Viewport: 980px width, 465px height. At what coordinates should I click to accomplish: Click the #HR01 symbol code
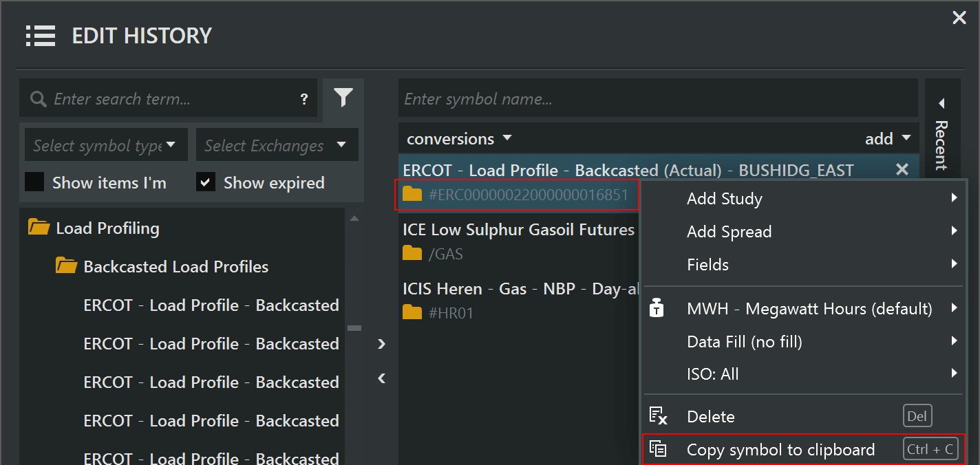(x=451, y=314)
